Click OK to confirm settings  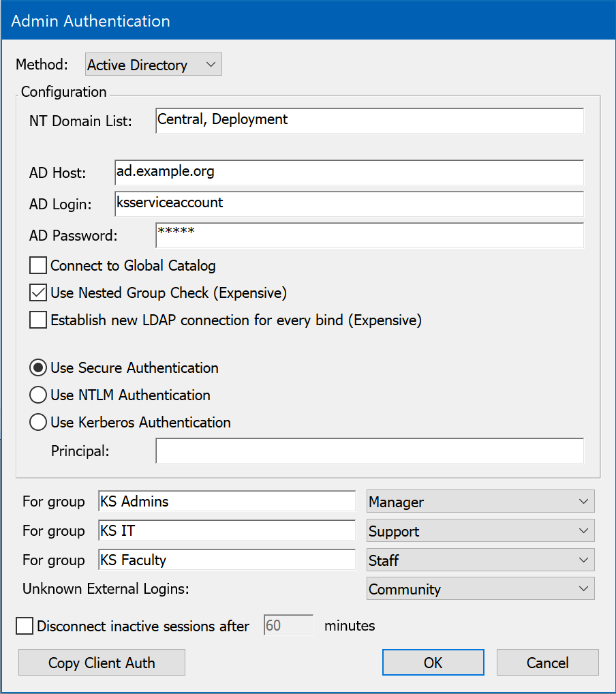click(433, 663)
